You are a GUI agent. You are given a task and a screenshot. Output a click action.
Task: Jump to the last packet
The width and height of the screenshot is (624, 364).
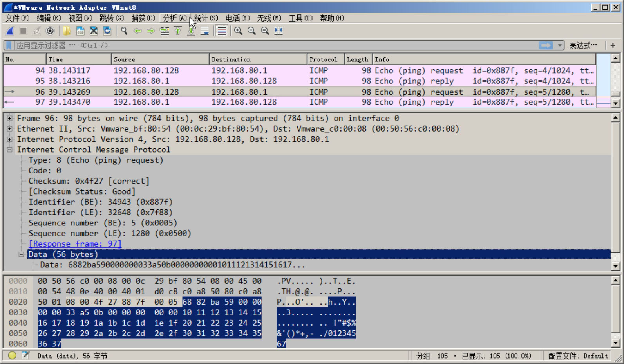191,31
